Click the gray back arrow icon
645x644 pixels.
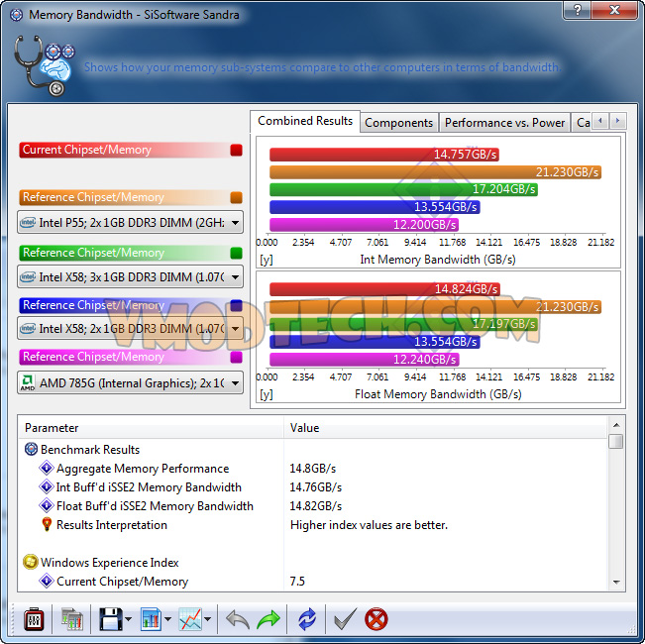click(238, 619)
